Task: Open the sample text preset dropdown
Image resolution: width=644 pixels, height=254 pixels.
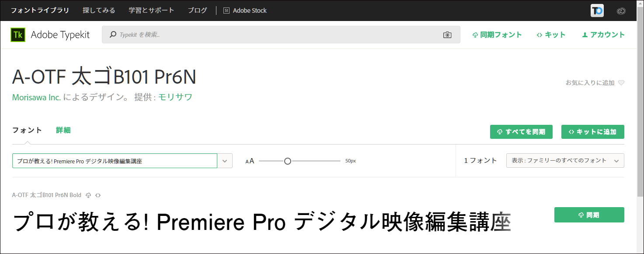Action: tap(225, 161)
